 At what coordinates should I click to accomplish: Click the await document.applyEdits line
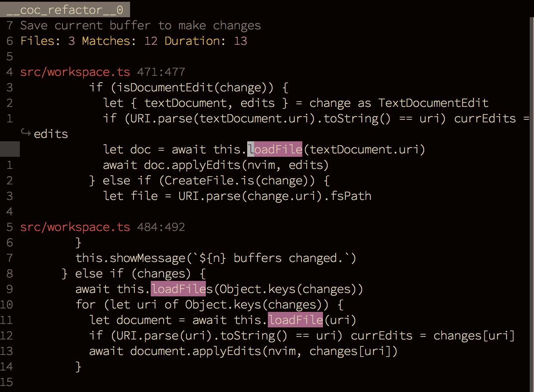pyautogui.click(x=243, y=351)
